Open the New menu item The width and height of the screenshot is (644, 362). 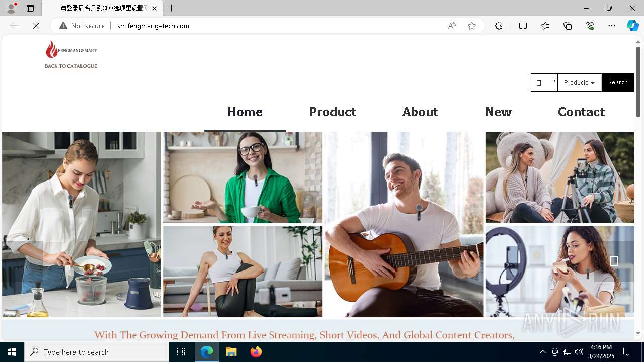[498, 112]
